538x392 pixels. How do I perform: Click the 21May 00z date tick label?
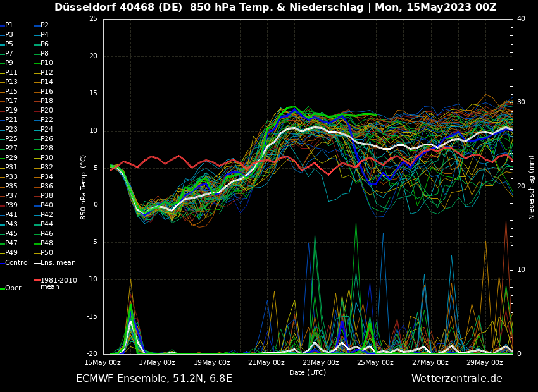[x=266, y=363]
